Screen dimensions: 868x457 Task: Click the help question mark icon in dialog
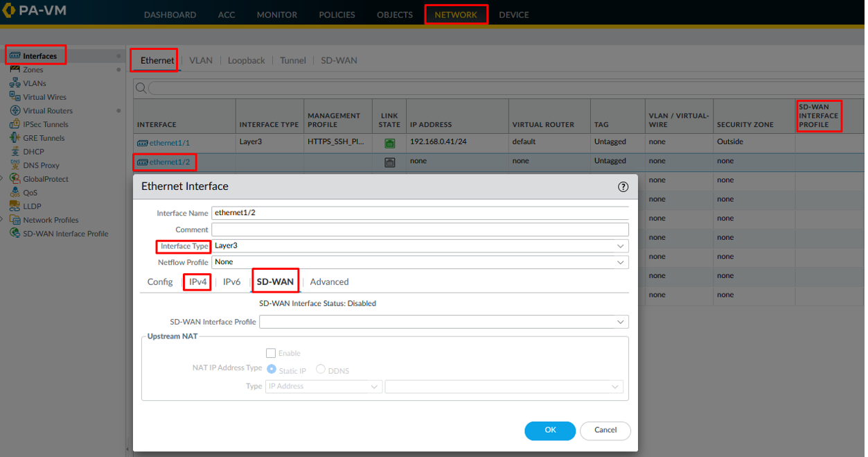[623, 187]
